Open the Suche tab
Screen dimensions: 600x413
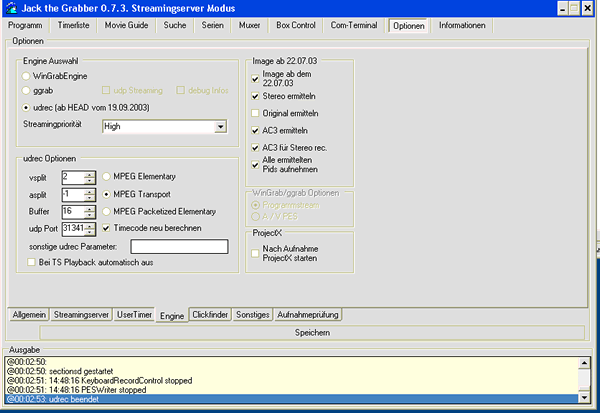pyautogui.click(x=175, y=25)
